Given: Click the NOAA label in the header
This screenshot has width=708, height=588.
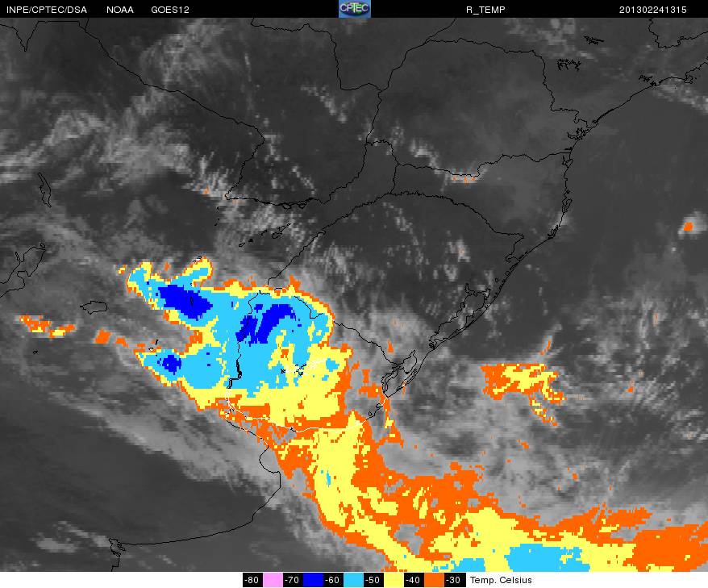Looking at the screenshot, I should pos(120,10).
